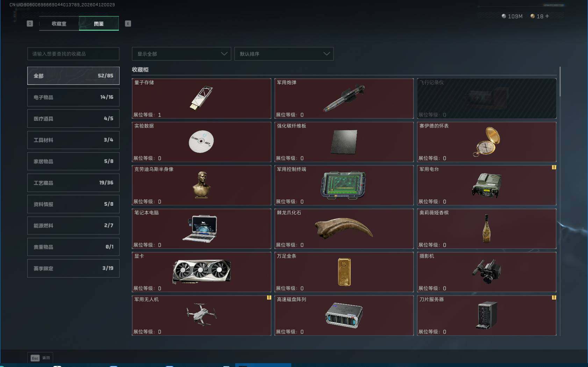Screen dimensions: 588x367
Task: Open the 默认排序 sort dropdown
Action: click(x=284, y=54)
